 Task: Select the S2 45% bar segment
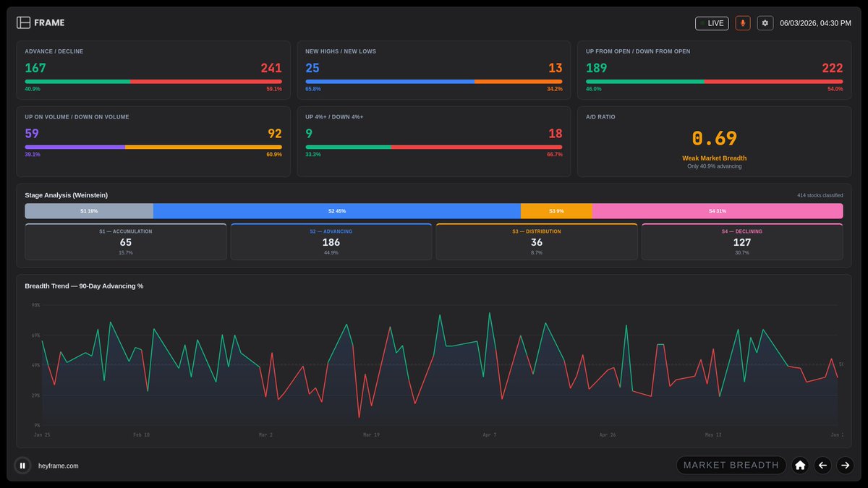(337, 211)
